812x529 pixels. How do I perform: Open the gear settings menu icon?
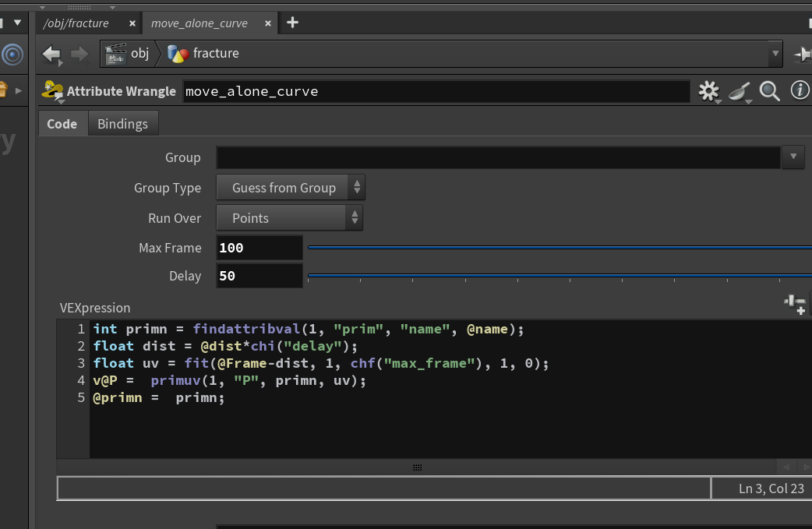pyautogui.click(x=709, y=92)
